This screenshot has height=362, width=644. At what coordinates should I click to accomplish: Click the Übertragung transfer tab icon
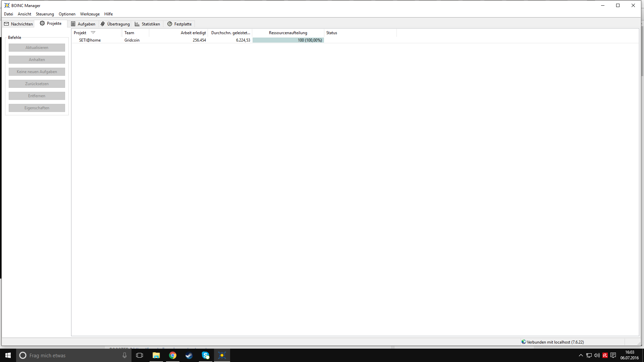[x=103, y=24]
